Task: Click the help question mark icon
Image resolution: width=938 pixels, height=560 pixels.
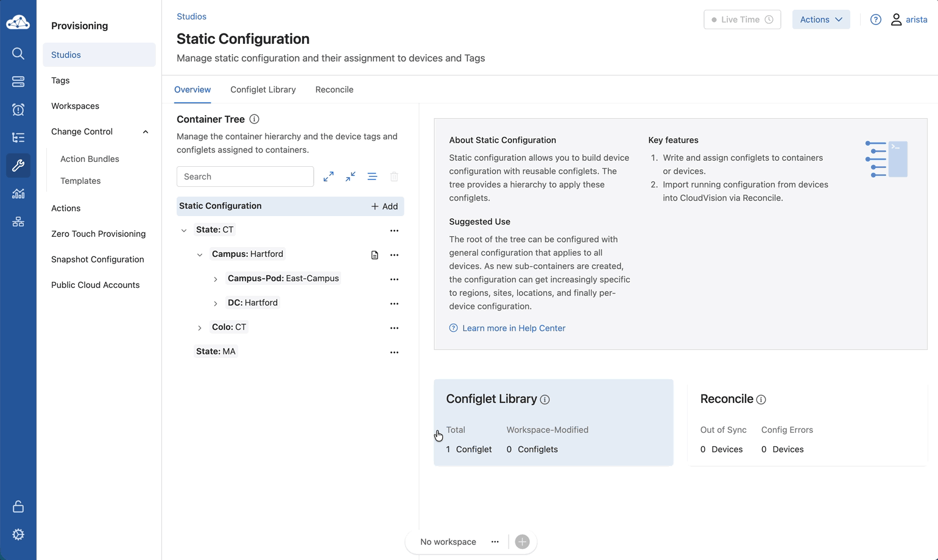Action: click(876, 19)
